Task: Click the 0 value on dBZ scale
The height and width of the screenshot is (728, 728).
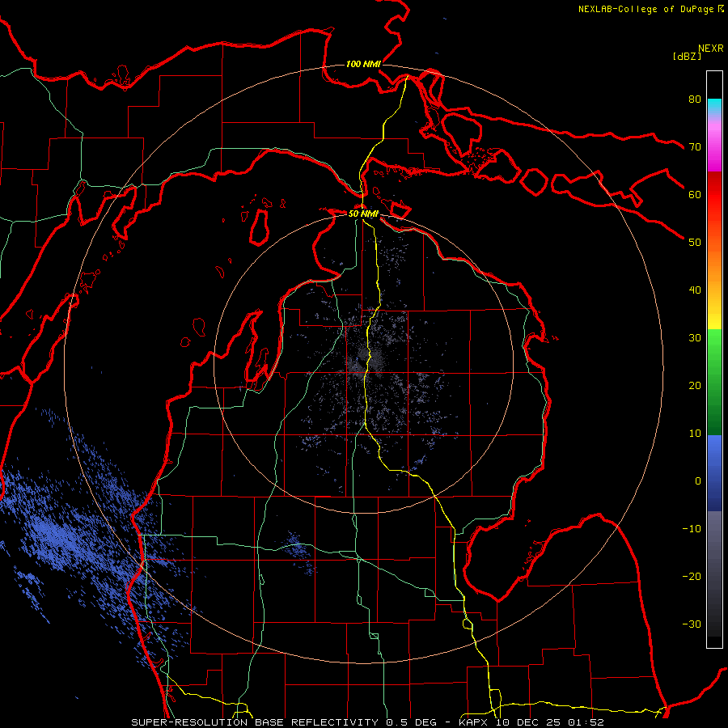Action: (698, 481)
